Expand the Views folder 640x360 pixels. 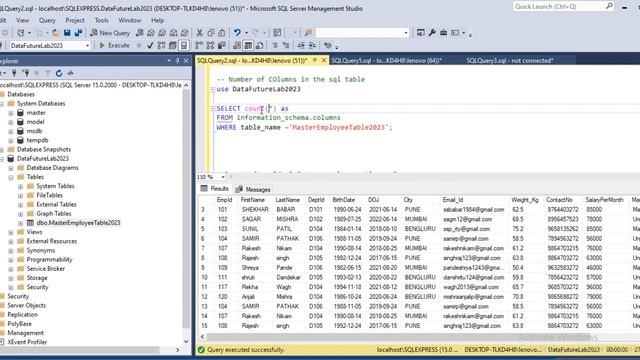[x=11, y=232]
